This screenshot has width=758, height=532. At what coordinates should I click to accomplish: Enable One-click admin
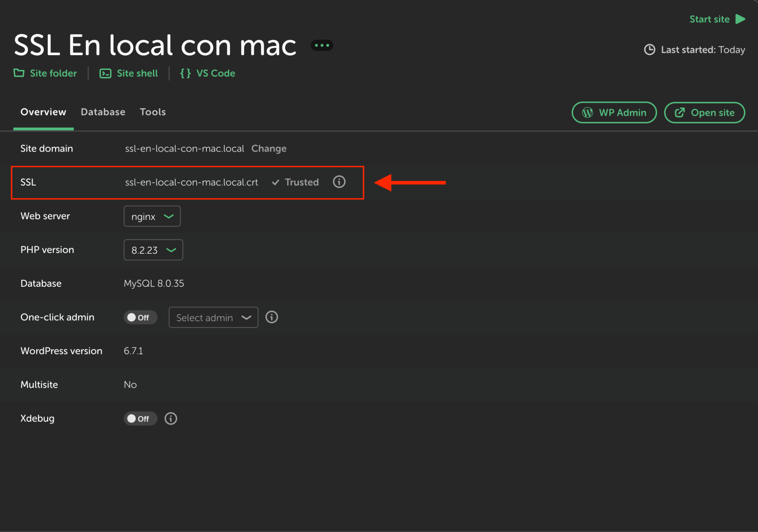pyautogui.click(x=140, y=317)
